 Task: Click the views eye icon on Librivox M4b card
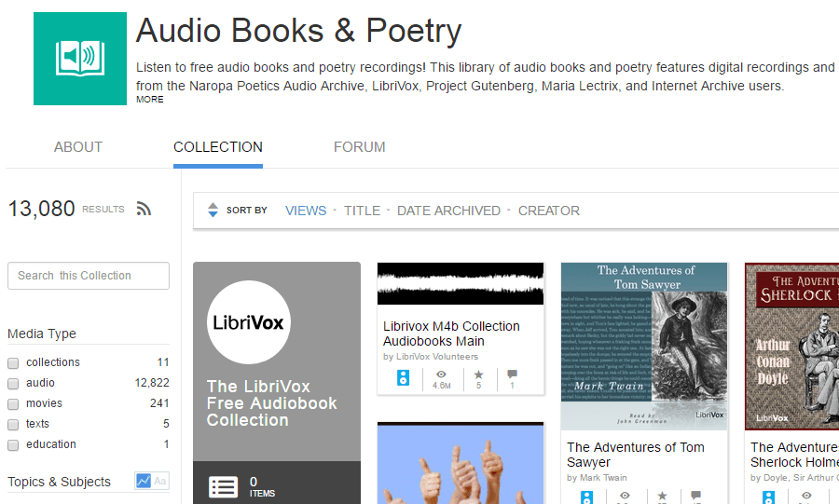tap(442, 374)
